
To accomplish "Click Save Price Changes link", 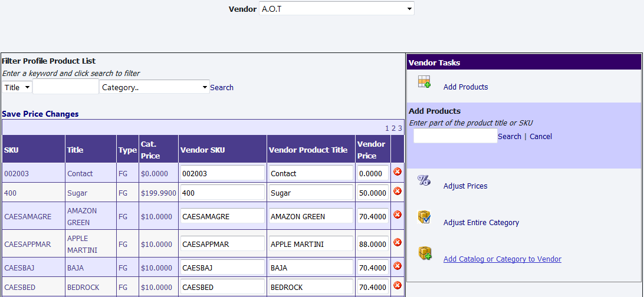I will pyautogui.click(x=40, y=114).
